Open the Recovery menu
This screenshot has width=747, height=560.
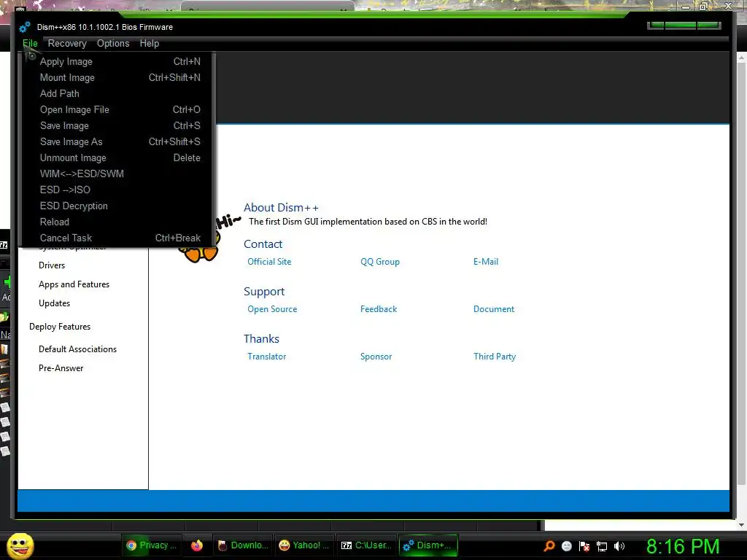(67, 43)
